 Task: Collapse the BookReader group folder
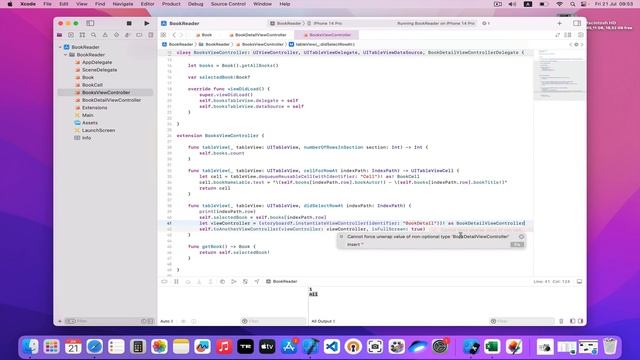click(x=65, y=55)
